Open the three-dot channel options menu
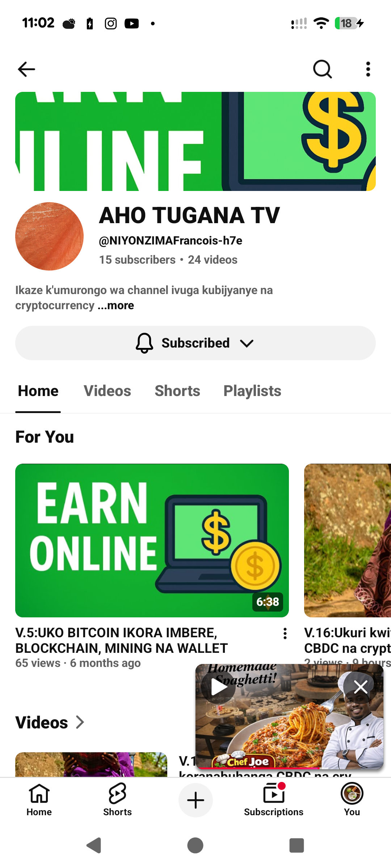Viewport: 391px width, 868px height. tap(368, 69)
